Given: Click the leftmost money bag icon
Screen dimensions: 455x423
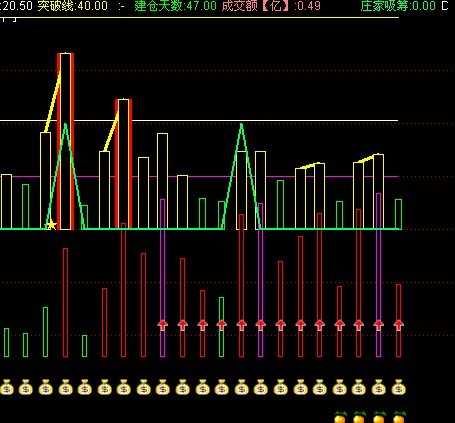Looking at the screenshot, I should pos(7,387).
